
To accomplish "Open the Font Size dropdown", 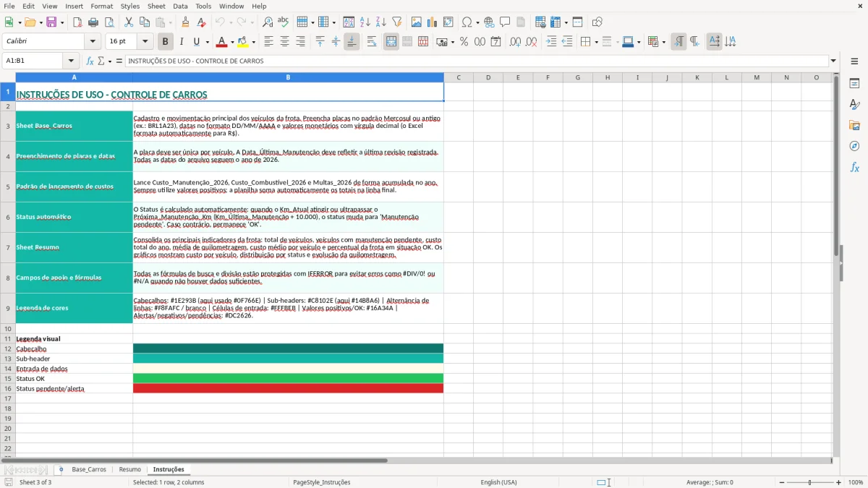I will 145,42.
